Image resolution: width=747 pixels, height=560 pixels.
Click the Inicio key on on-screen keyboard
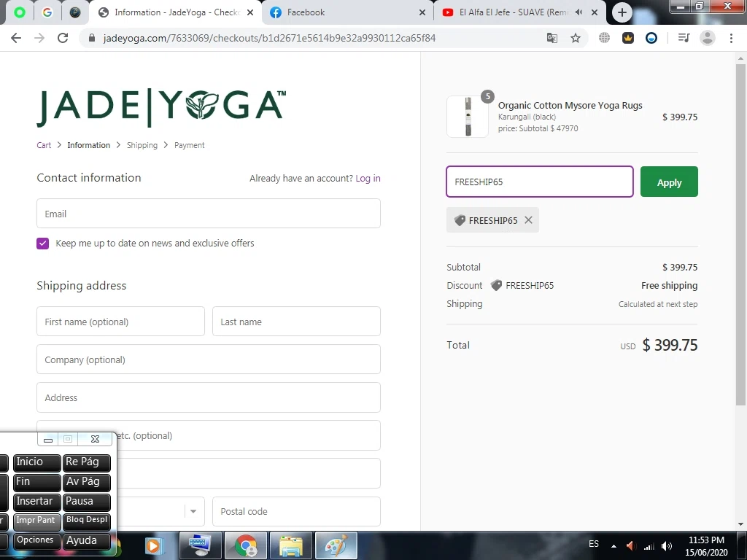[37, 462]
